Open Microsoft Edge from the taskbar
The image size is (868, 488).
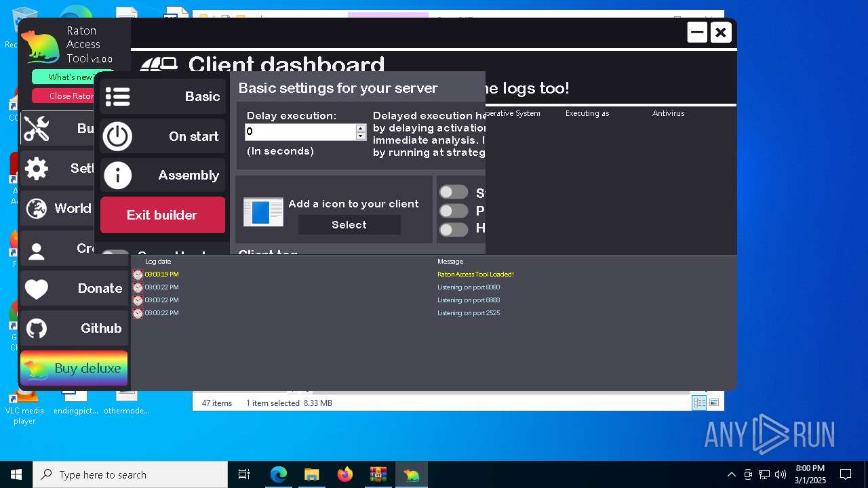(x=279, y=474)
